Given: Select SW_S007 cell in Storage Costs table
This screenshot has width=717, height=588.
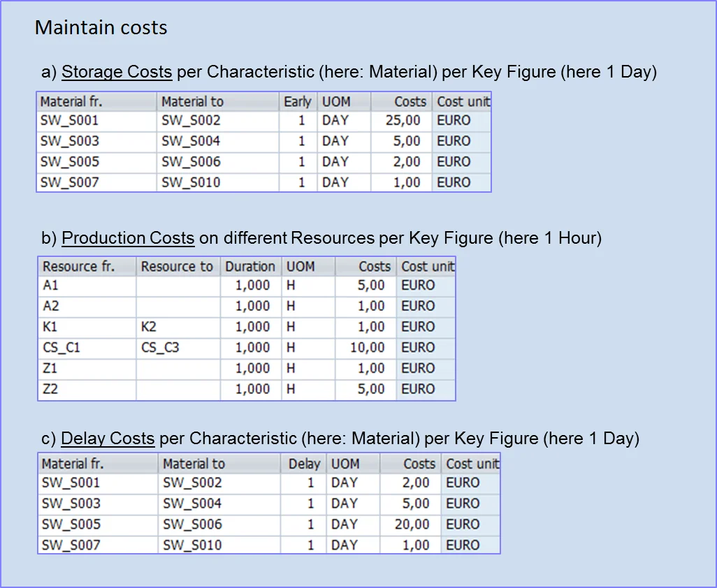Looking at the screenshot, I should pos(96,182).
